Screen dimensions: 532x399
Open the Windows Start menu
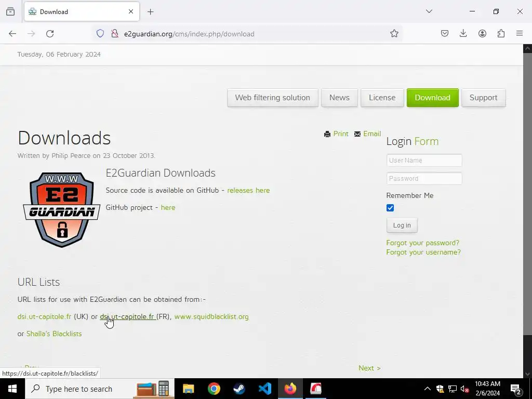click(12, 389)
